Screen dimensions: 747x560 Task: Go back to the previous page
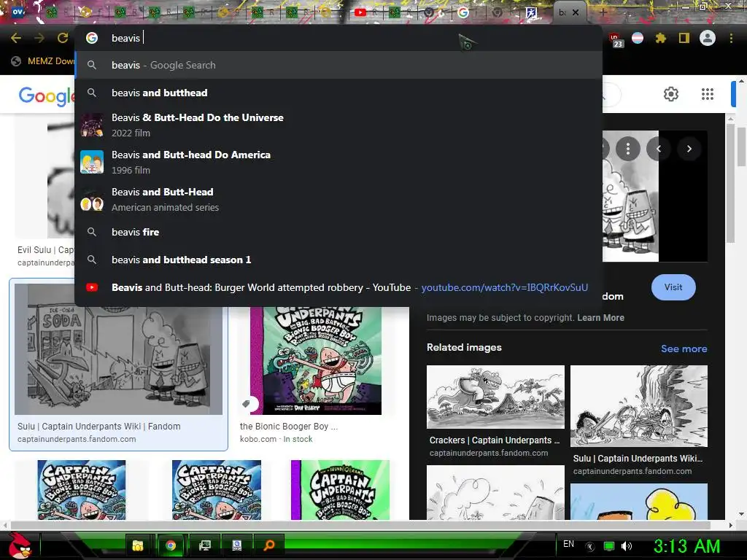(x=16, y=38)
